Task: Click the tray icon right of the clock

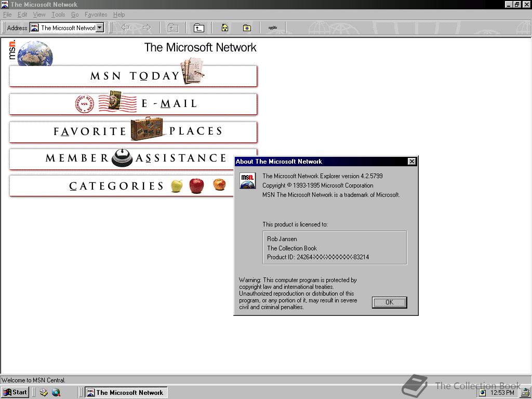Action: 525,393
